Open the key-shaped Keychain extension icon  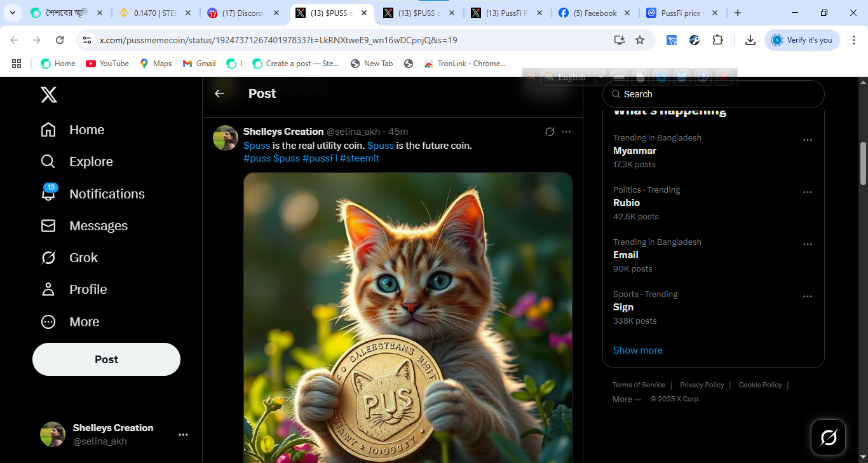[695, 40]
